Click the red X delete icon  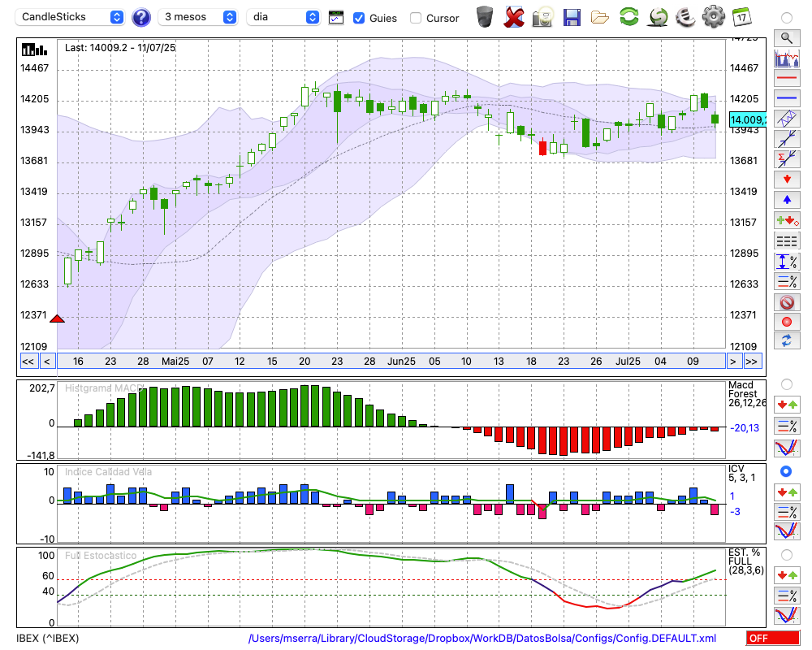point(513,16)
